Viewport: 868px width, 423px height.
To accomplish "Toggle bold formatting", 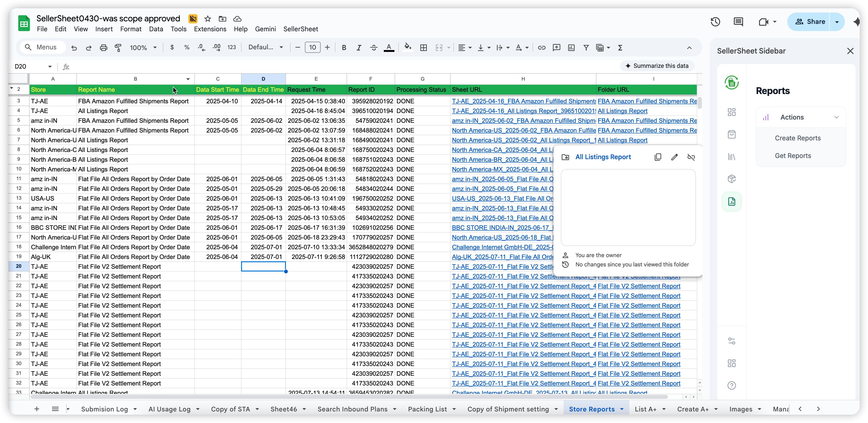I will coord(344,47).
